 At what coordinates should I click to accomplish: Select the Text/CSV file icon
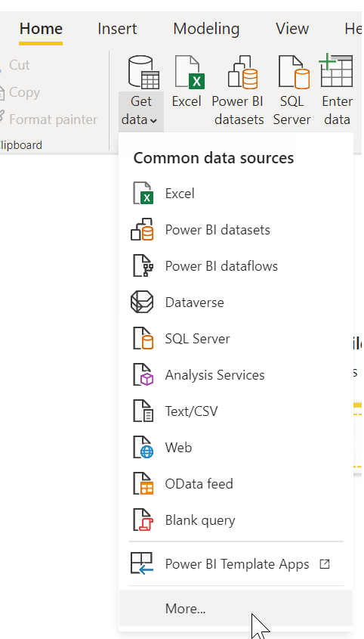coord(143,411)
